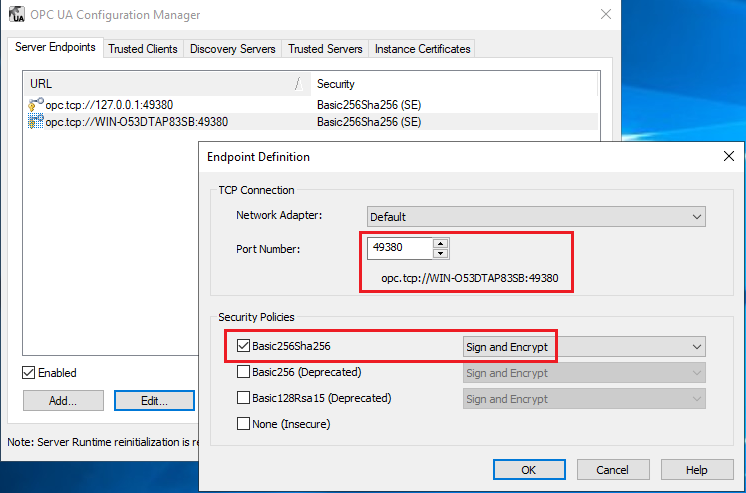
Task: Enable the Basic256 (Deprecated) policy checkbox
Action: coord(244,372)
